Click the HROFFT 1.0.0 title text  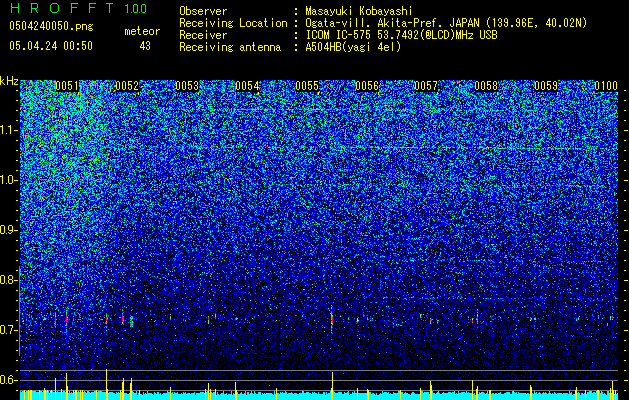(79, 8)
